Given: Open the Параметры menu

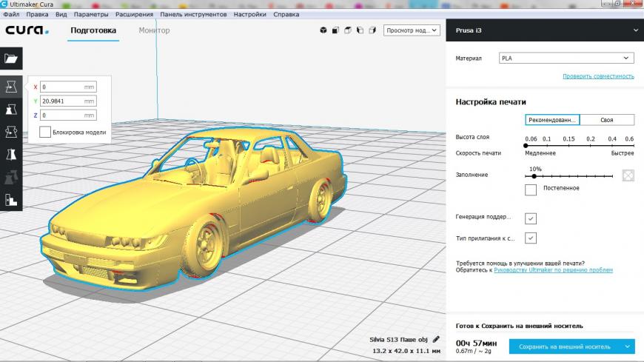Looking at the screenshot, I should pyautogui.click(x=91, y=14).
